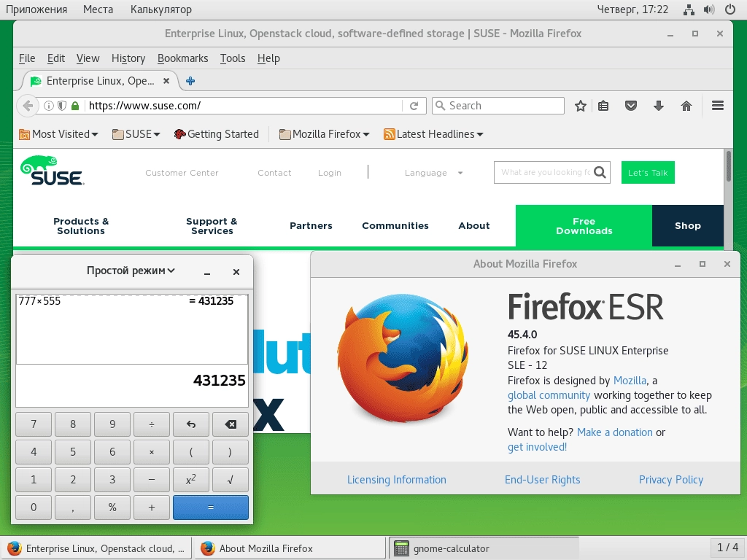This screenshot has height=560, width=747.
Task: Open the Приложения menu in top panel
Action: point(36,9)
